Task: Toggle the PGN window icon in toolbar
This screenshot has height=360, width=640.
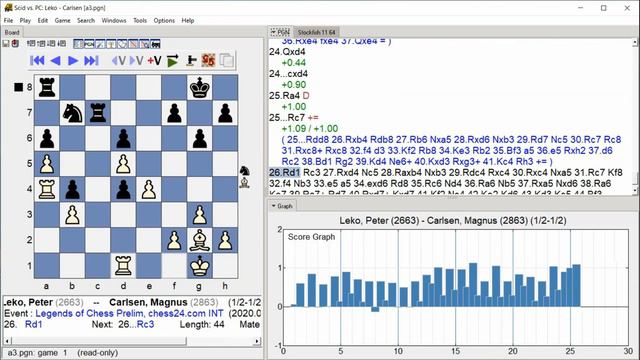Action: tap(89, 44)
